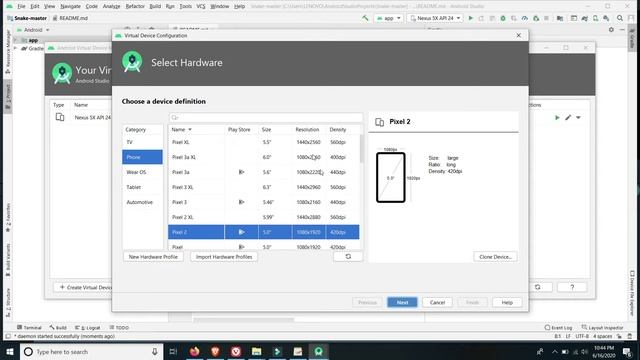Open the Nexus 5X API 24 device dropdown
Screen dimensions: 640x360
click(435, 18)
